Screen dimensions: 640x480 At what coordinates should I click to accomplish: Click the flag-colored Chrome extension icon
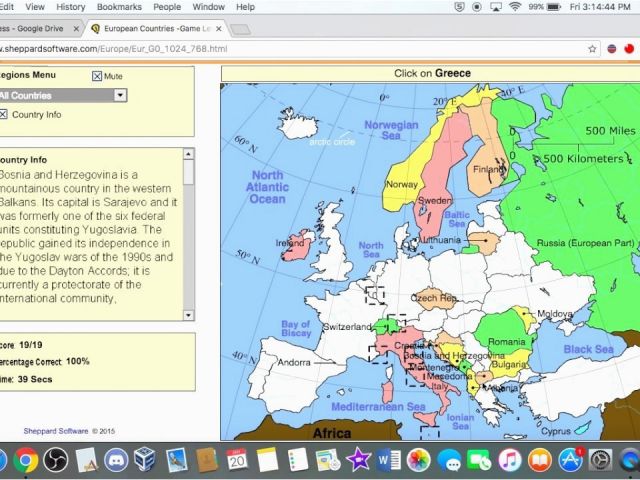611,49
